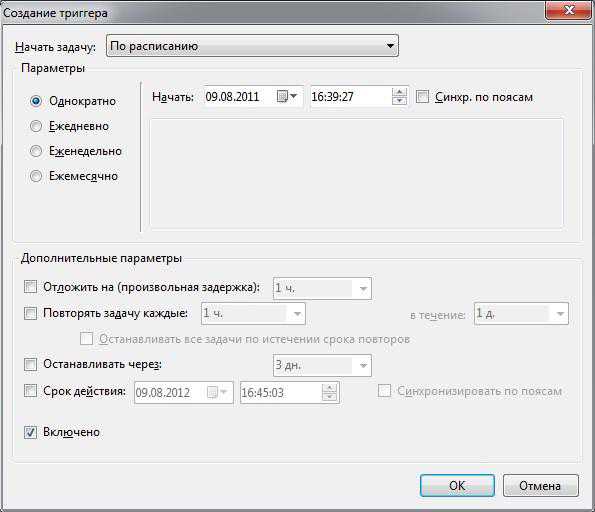Uncheck the Включено checkbox
Viewport: 595px width, 512px height.
click(x=30, y=432)
